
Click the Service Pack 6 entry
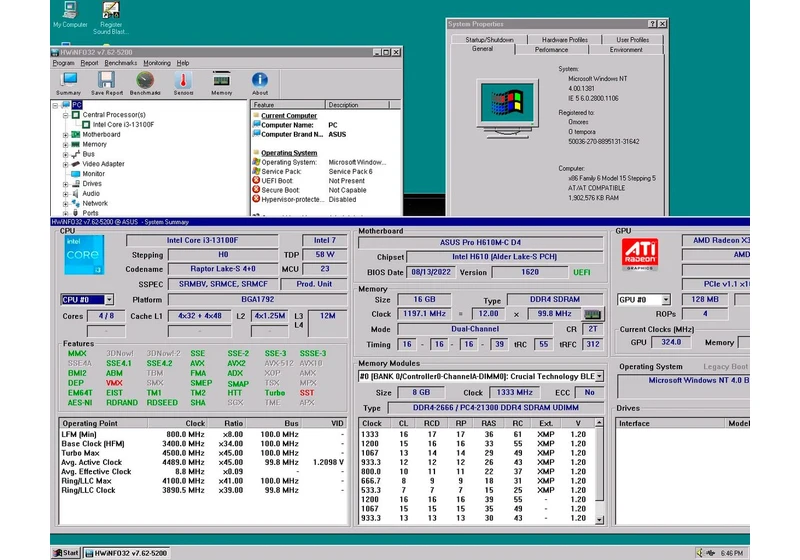pos(351,171)
